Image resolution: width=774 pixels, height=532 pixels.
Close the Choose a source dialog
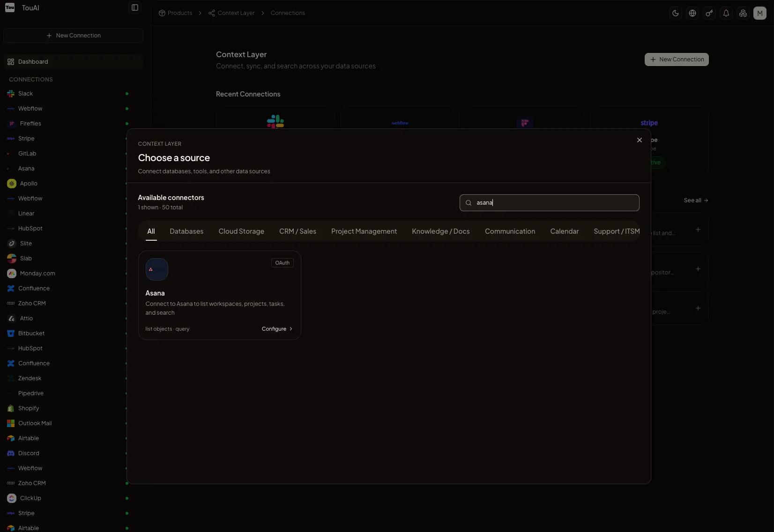pyautogui.click(x=639, y=140)
